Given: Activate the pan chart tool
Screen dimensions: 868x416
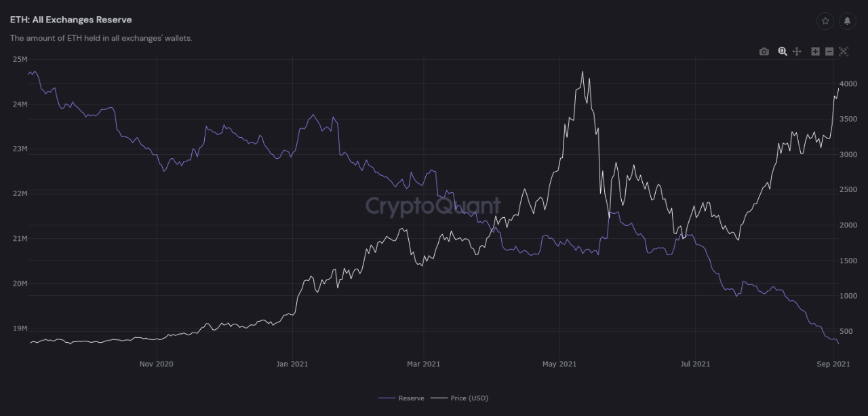Looking at the screenshot, I should [797, 51].
